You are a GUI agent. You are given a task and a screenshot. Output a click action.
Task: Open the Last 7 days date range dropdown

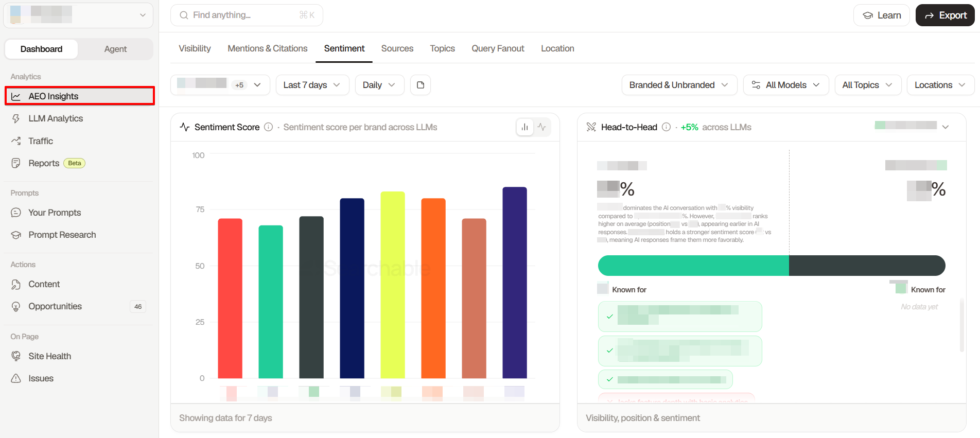(312, 85)
